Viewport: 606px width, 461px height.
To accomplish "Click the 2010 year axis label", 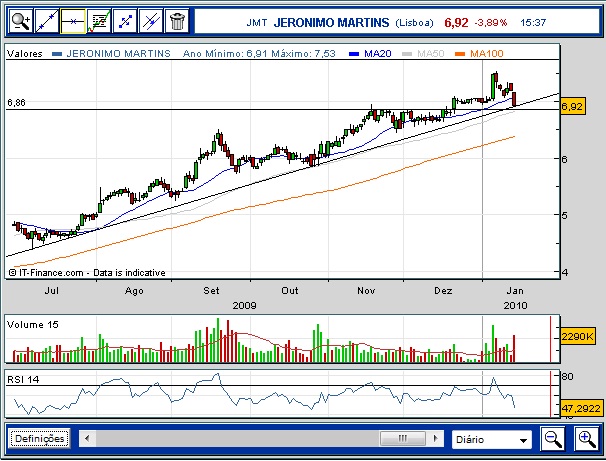I will (x=515, y=306).
